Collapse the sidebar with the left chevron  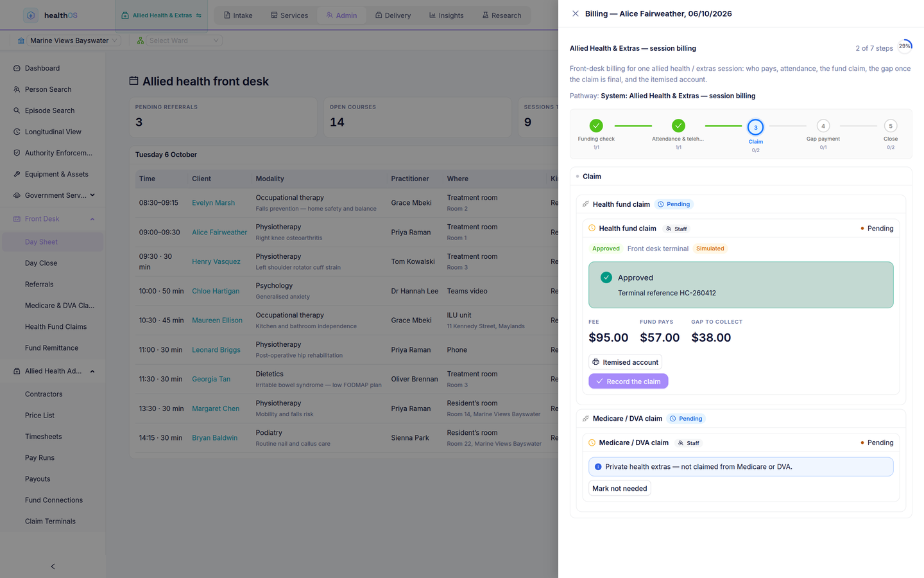(53, 566)
